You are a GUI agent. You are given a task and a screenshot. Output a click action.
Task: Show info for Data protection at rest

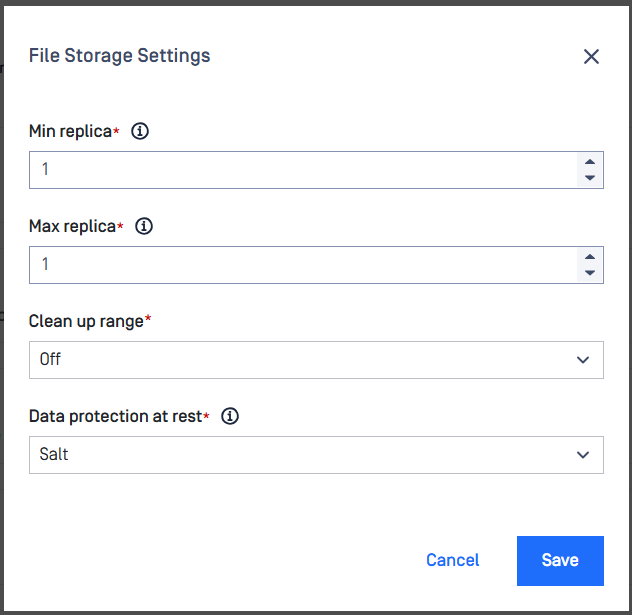click(230, 416)
